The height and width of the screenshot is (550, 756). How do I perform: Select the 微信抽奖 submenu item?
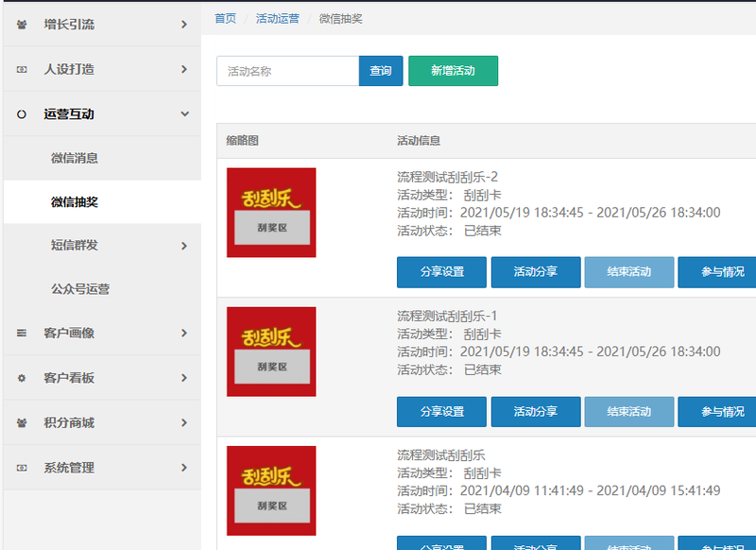click(75, 202)
